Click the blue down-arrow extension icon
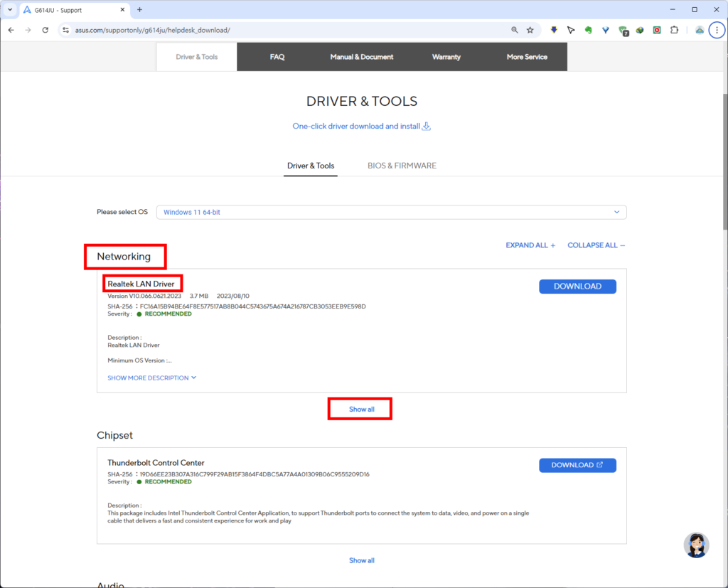The height and width of the screenshot is (588, 728). coord(554,30)
